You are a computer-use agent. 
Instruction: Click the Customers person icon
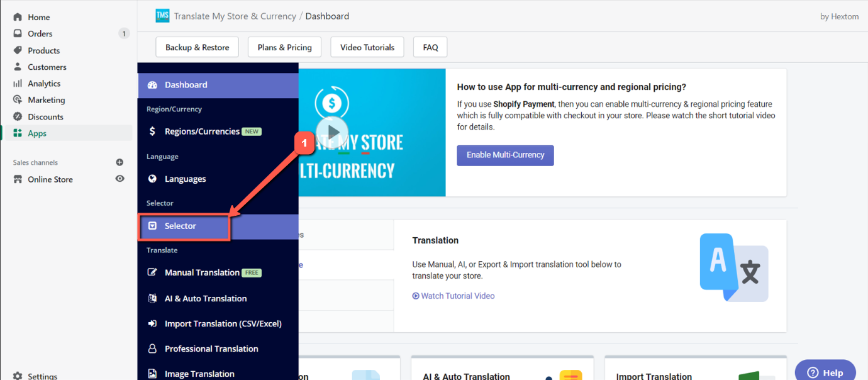click(x=18, y=67)
